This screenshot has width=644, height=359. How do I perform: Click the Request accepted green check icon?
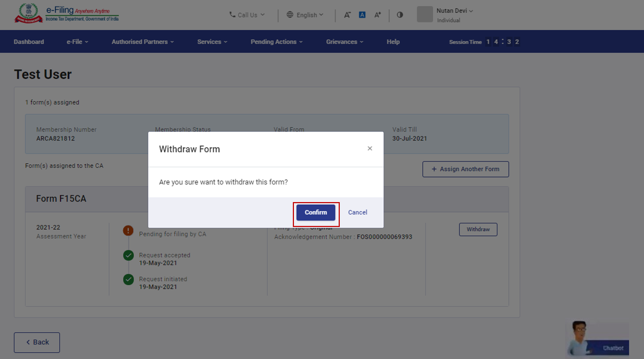pyautogui.click(x=128, y=255)
